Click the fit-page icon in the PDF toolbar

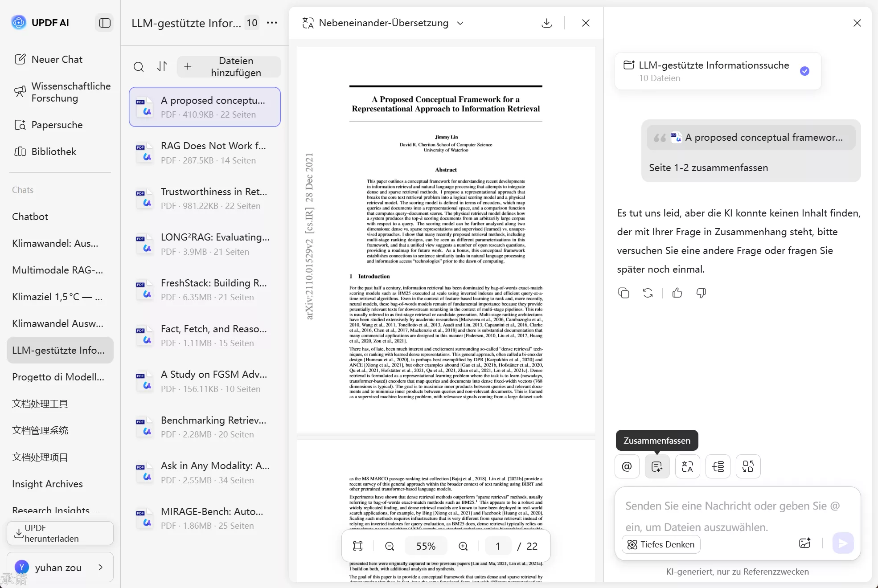tap(358, 546)
